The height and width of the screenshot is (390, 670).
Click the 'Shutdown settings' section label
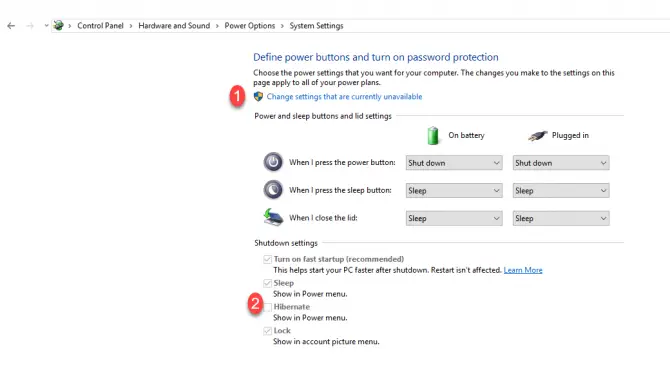tap(286, 243)
